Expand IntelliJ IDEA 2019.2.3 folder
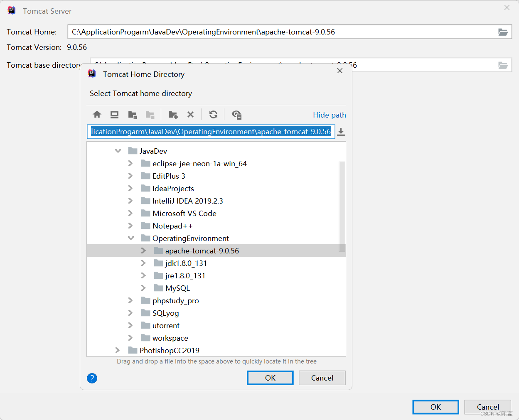The height and width of the screenshot is (420, 519). coord(130,201)
